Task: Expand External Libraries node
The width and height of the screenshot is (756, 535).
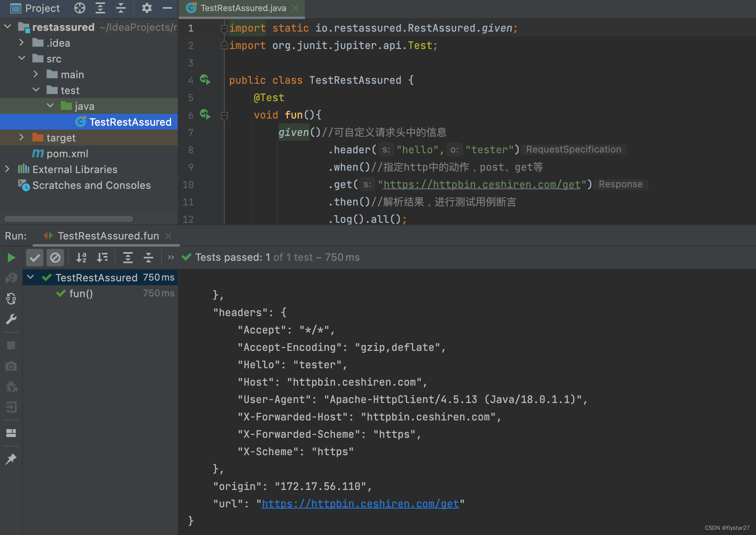Action: 8,169
